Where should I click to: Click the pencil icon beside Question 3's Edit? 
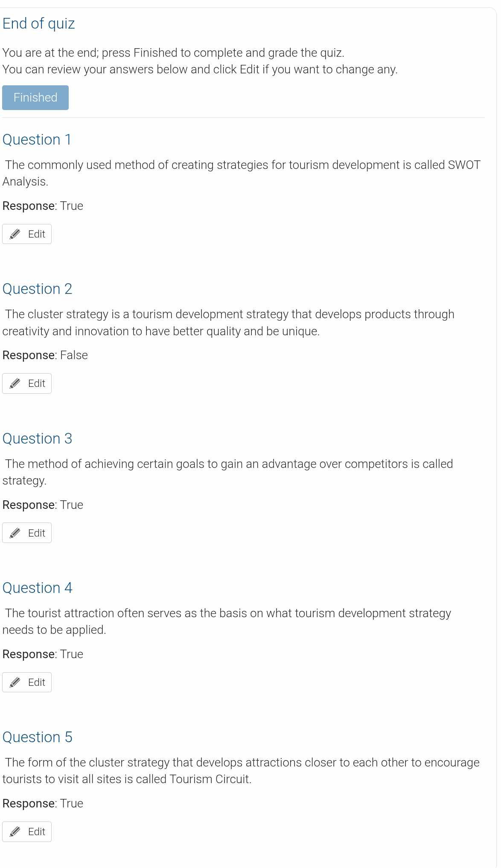(x=15, y=532)
